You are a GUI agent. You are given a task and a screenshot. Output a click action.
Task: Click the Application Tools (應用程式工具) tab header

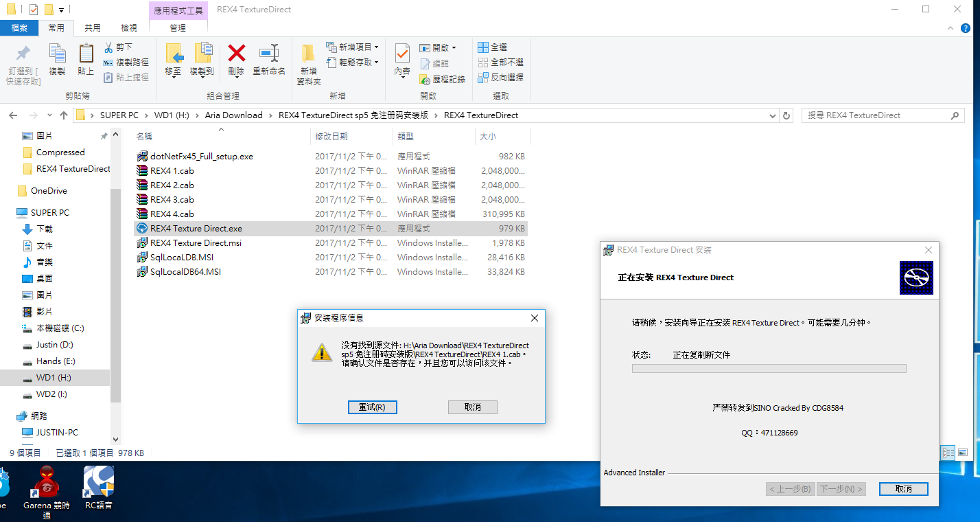pyautogui.click(x=178, y=10)
